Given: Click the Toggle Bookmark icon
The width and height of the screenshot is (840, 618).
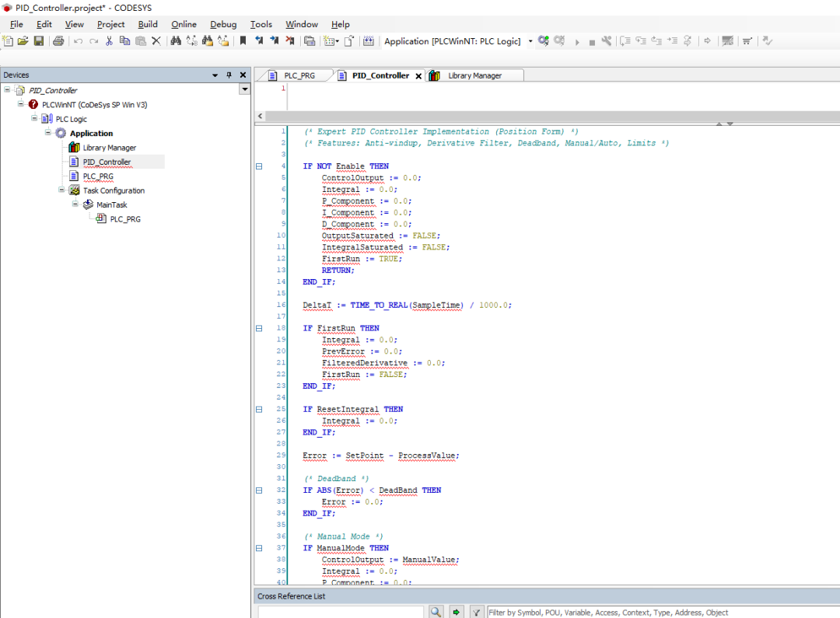Looking at the screenshot, I should (x=243, y=41).
